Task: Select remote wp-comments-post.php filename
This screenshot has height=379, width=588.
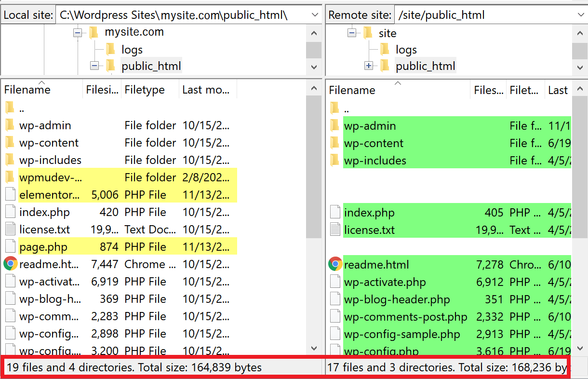Action: 406,317
